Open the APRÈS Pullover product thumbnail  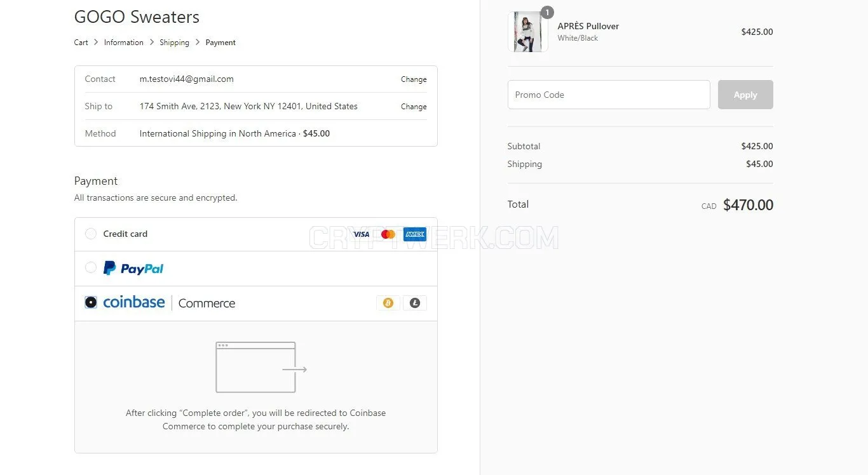pos(527,32)
